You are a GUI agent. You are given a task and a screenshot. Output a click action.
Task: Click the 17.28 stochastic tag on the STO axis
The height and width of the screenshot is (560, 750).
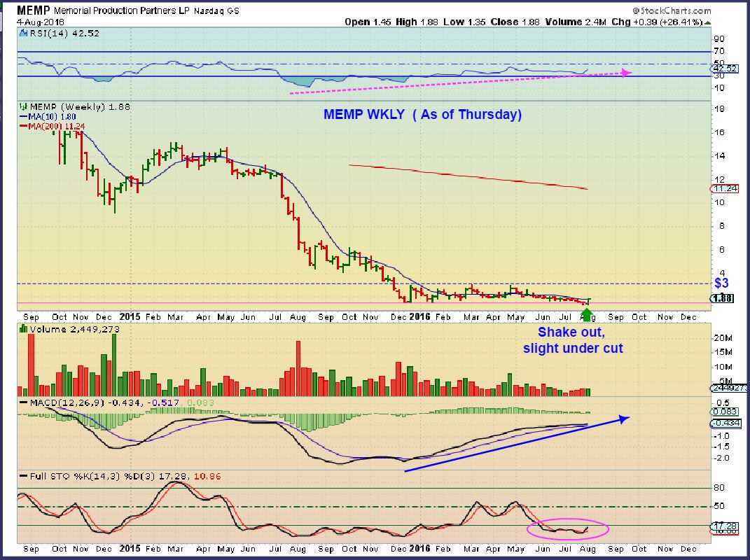725,526
